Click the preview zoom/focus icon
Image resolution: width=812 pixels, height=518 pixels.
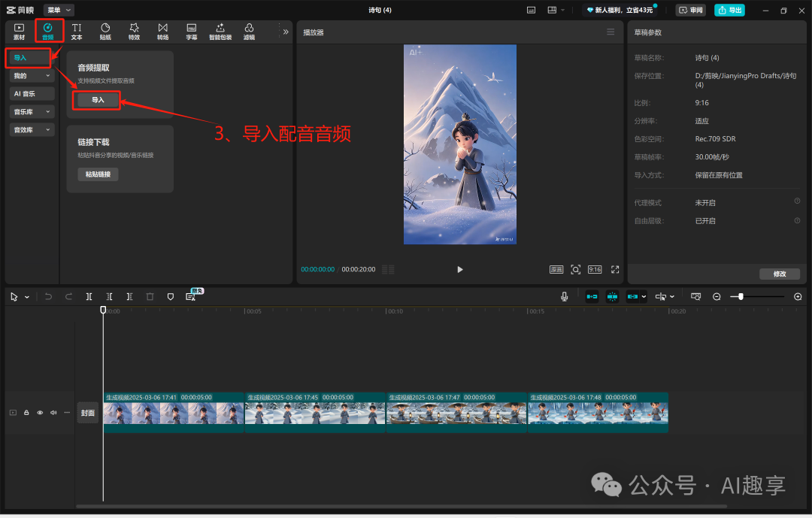click(575, 269)
